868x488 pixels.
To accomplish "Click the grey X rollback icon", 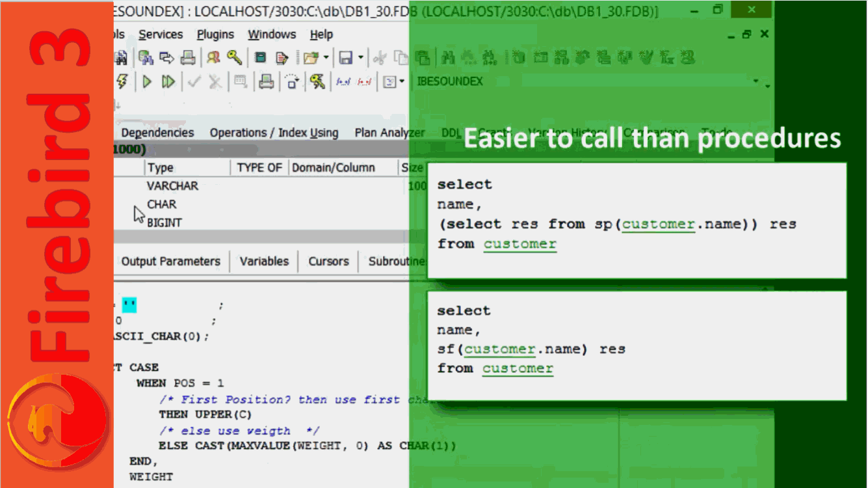I will (x=215, y=81).
